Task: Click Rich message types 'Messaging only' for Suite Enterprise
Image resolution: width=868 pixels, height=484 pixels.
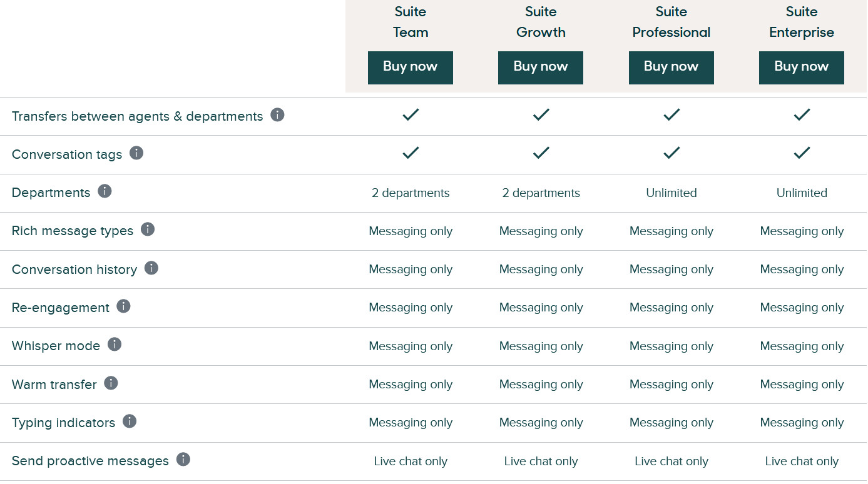Action: (x=802, y=231)
